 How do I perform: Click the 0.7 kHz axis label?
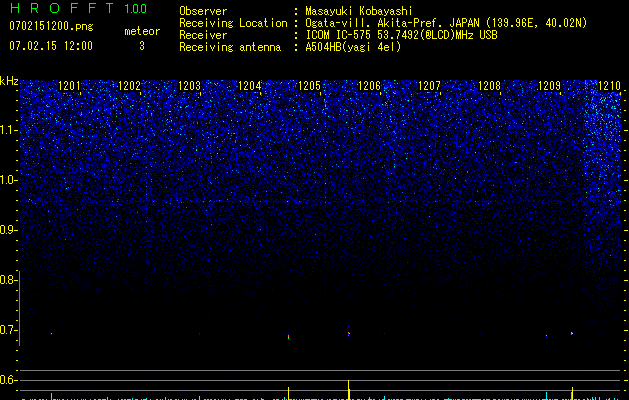point(7,330)
